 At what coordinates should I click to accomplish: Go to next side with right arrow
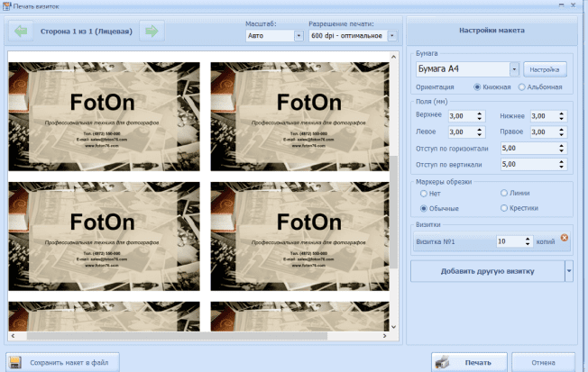point(152,32)
